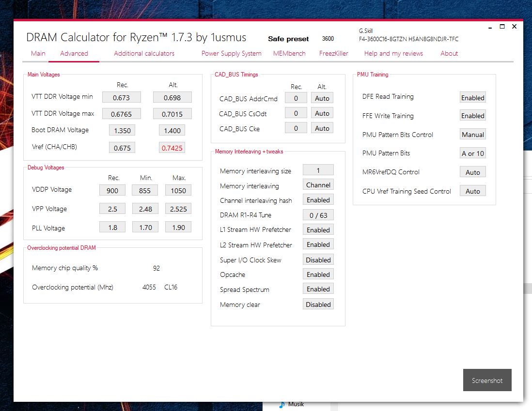532x411 pixels.
Task: Open the Power Supply System tab
Action: [232, 54]
